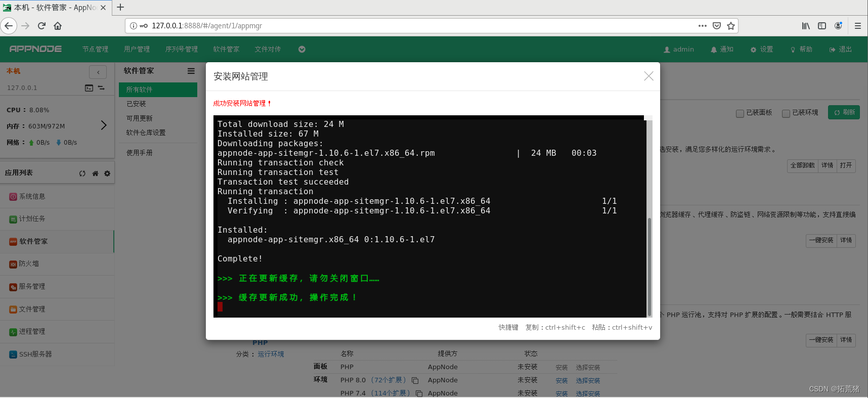Open 进程管理 app

pos(57,332)
